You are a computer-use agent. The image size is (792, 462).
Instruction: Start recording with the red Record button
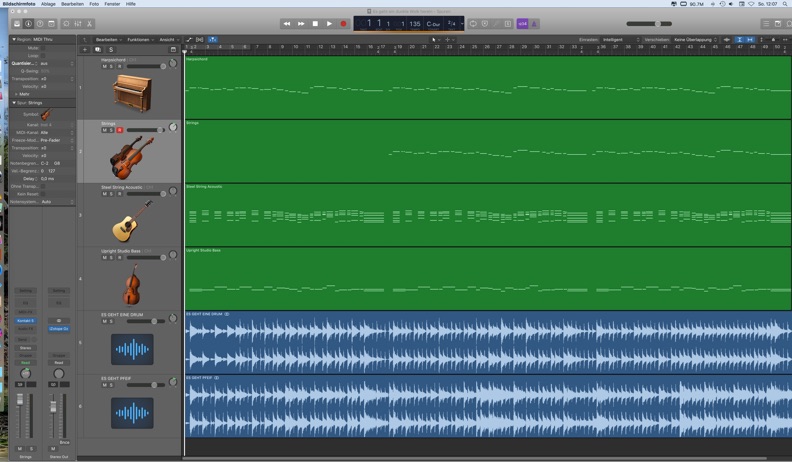coord(343,24)
